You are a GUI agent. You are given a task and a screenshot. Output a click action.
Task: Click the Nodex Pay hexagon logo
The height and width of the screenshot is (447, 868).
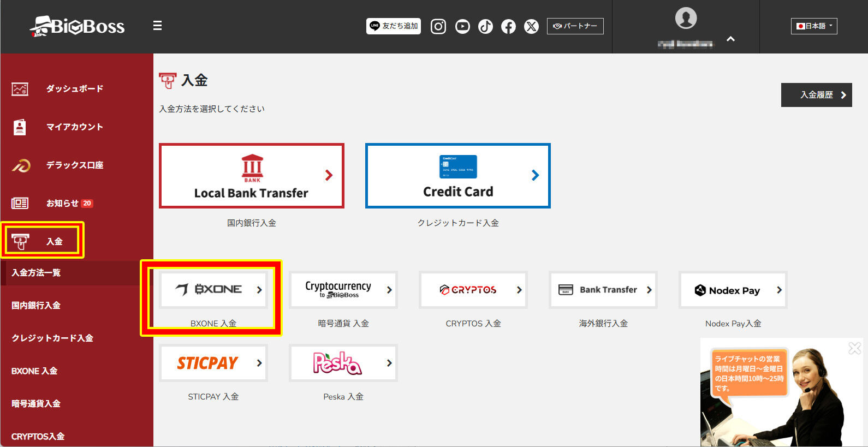click(700, 290)
